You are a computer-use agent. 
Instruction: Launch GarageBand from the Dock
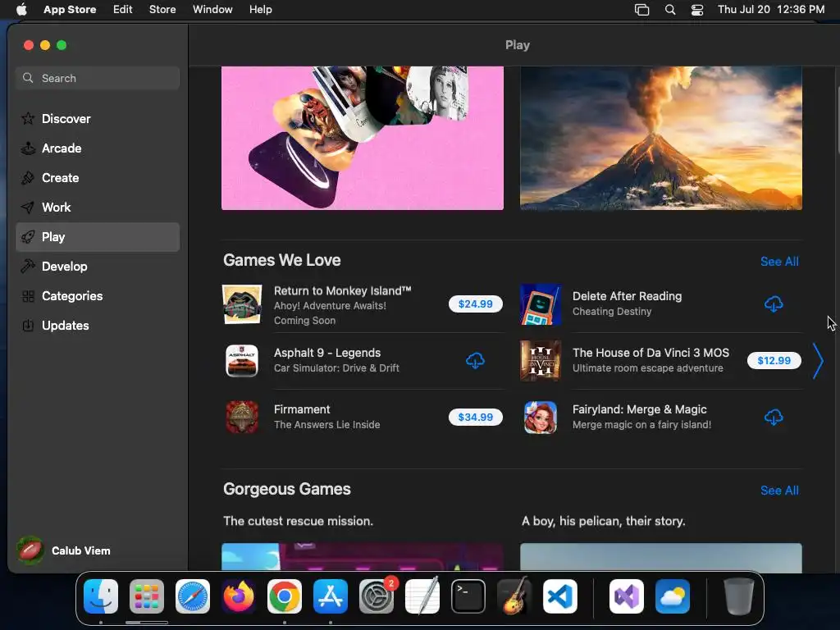[x=514, y=596]
